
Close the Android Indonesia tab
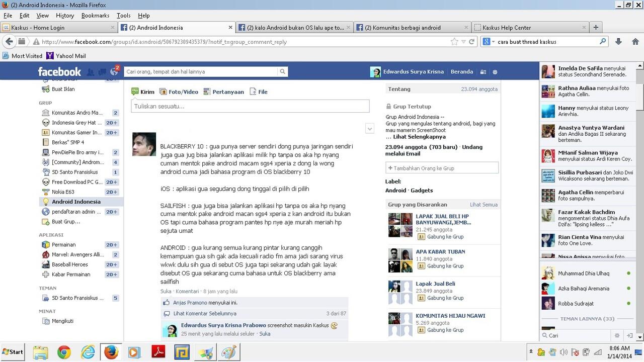click(231, 28)
